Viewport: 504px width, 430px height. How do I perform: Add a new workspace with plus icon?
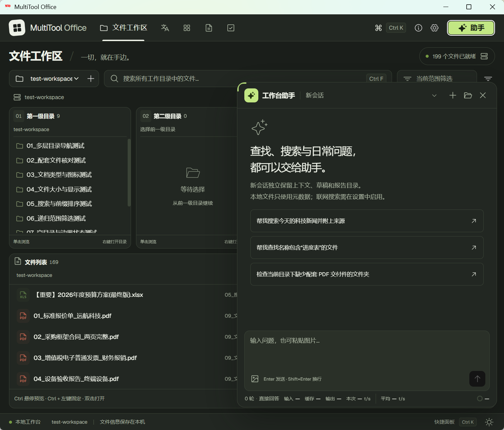click(x=91, y=79)
